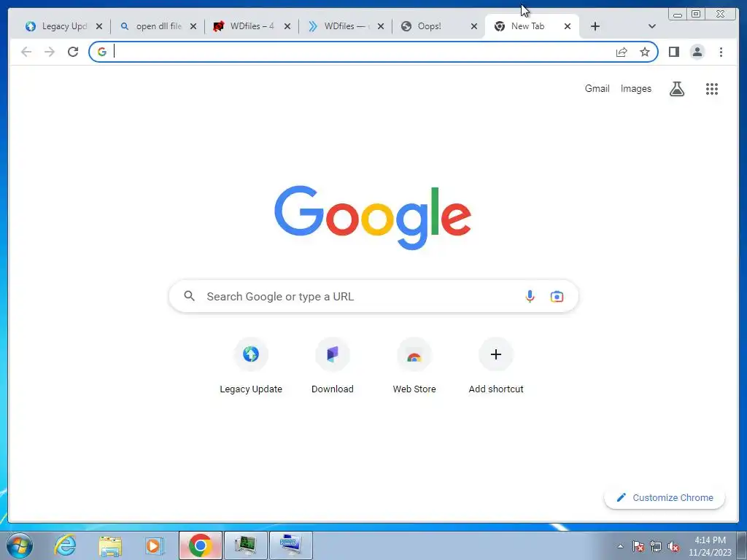Bookmark this tab with the star icon

point(645,52)
